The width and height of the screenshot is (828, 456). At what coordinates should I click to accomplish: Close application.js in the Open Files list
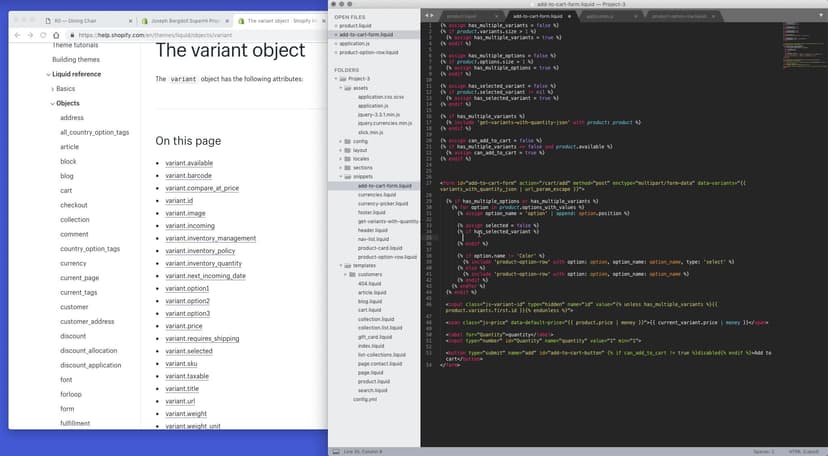click(x=335, y=44)
